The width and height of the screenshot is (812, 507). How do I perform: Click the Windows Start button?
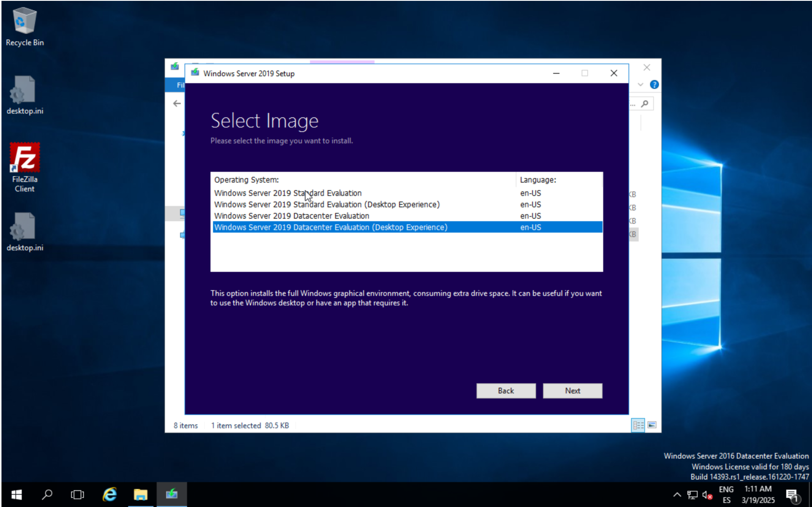[x=16, y=494]
